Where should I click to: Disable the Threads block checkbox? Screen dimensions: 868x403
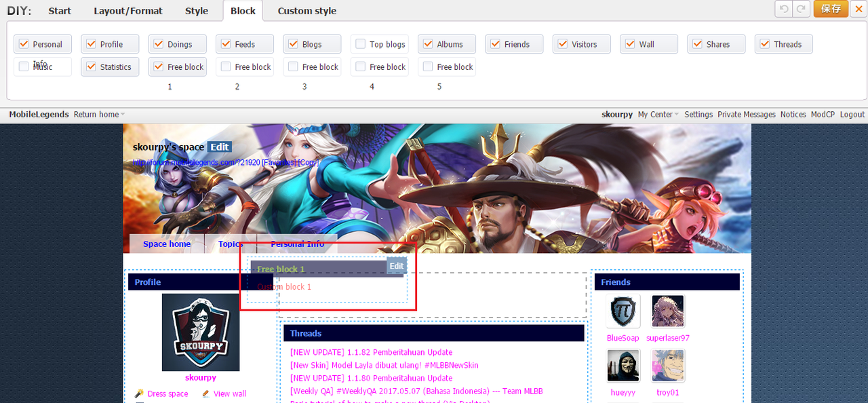[764, 44]
